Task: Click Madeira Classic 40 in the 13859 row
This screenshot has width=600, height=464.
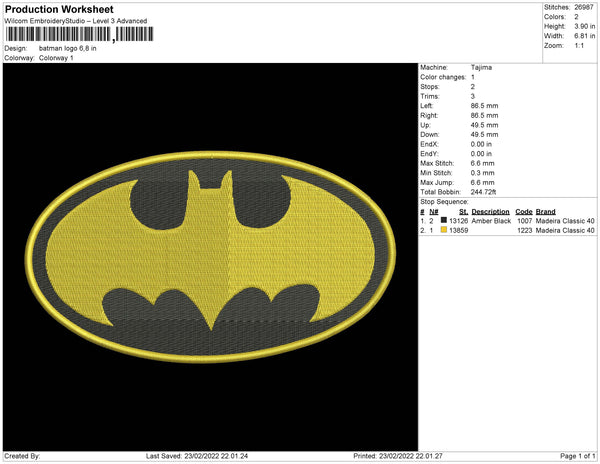Action: [x=565, y=230]
